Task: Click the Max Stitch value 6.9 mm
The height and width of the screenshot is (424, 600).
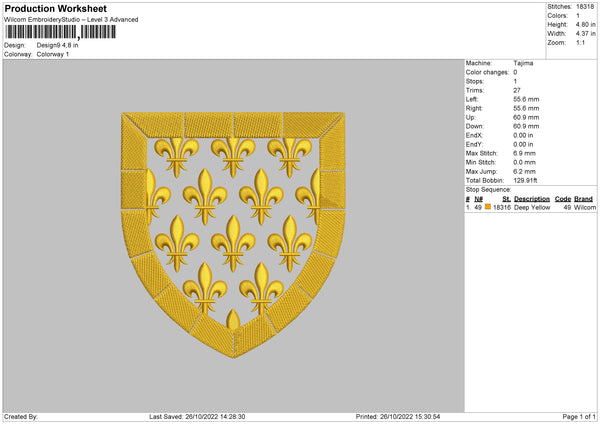Action: click(525, 153)
